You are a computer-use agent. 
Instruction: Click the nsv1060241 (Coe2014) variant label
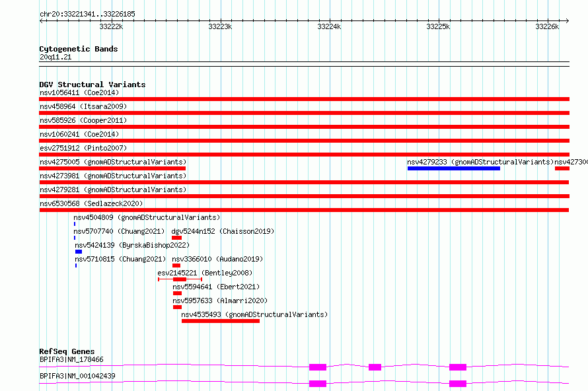click(x=79, y=134)
